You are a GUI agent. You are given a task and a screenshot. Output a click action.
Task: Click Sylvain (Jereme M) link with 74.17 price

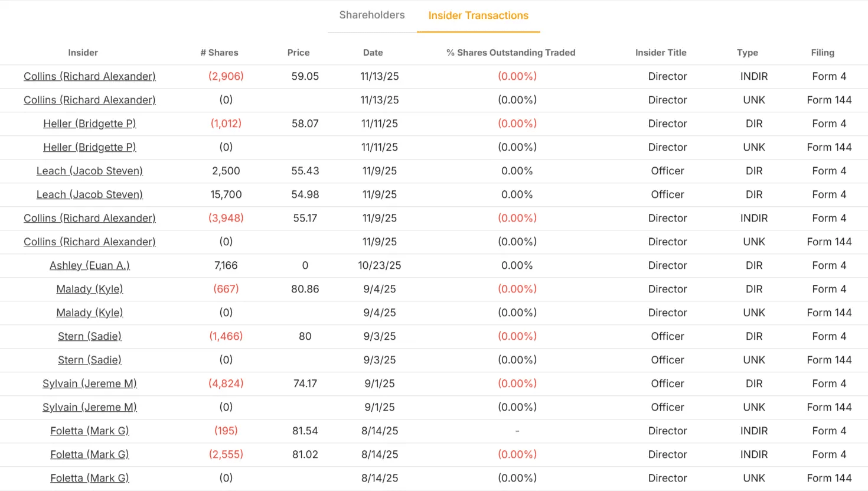[90, 383]
